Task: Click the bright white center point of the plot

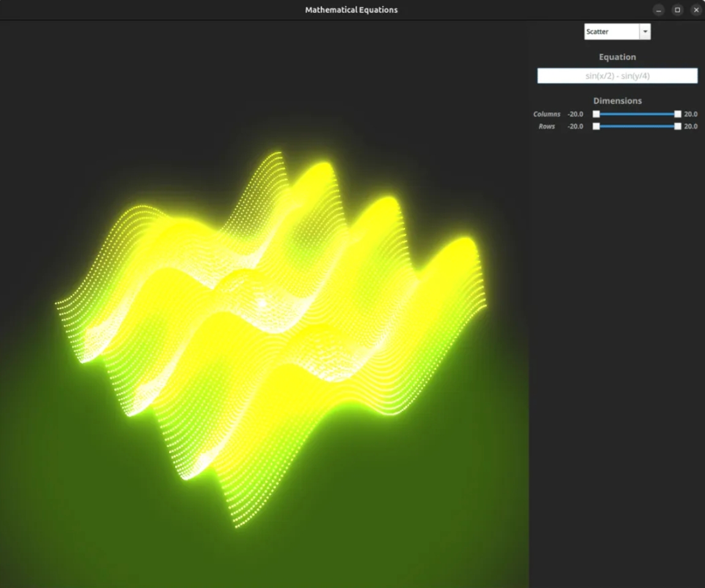Action: coord(262,303)
